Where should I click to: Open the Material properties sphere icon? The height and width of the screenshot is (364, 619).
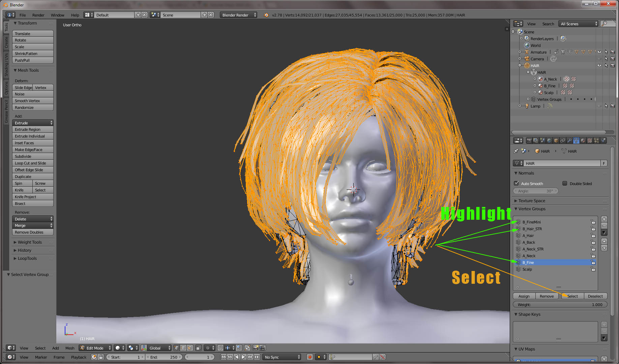pos(583,141)
